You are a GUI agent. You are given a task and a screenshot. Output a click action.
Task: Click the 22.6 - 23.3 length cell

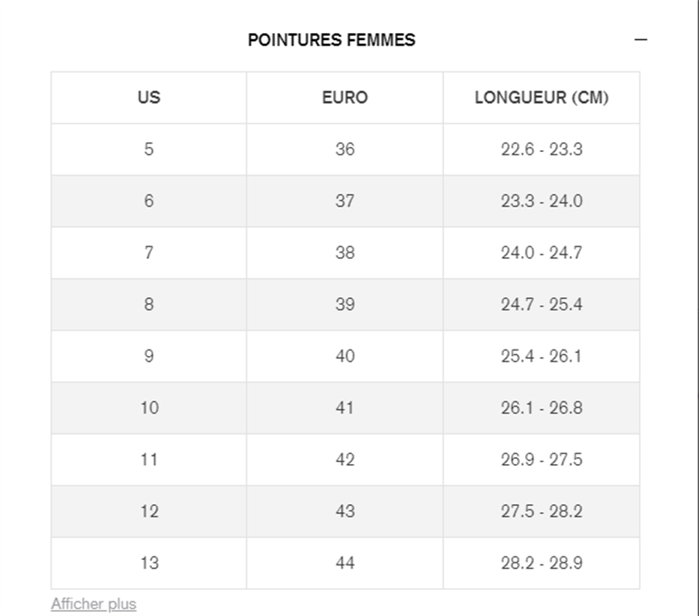click(542, 149)
